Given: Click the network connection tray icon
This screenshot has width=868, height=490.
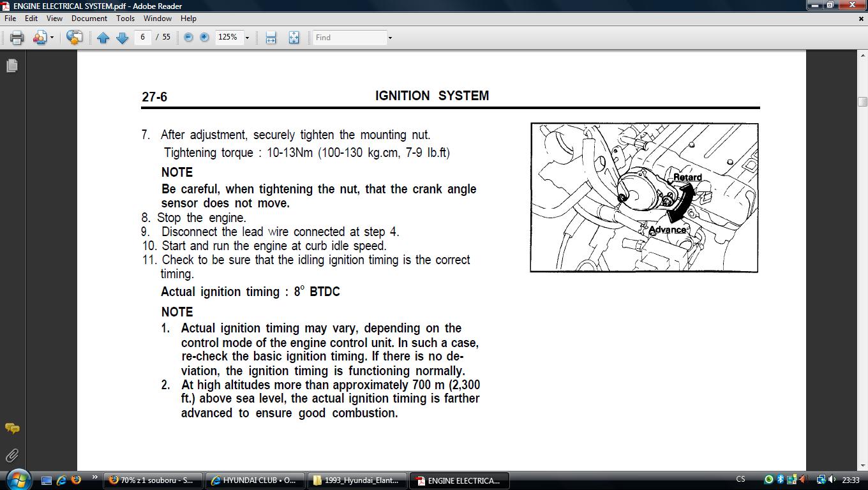Looking at the screenshot, I should (x=821, y=480).
